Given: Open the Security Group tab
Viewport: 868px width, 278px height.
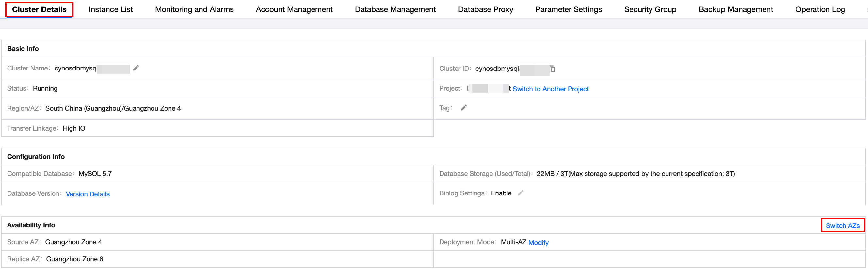Looking at the screenshot, I should (650, 9).
